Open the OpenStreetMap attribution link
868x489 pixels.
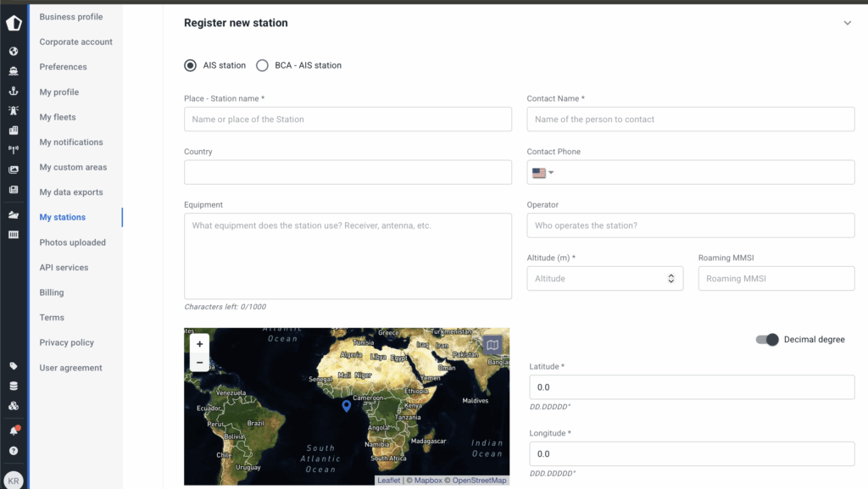point(479,481)
